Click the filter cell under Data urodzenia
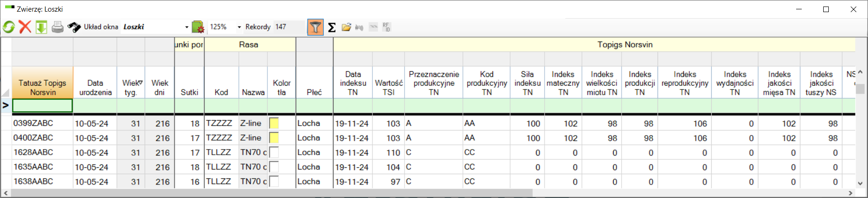The height and width of the screenshot is (198, 868). pyautogui.click(x=95, y=106)
